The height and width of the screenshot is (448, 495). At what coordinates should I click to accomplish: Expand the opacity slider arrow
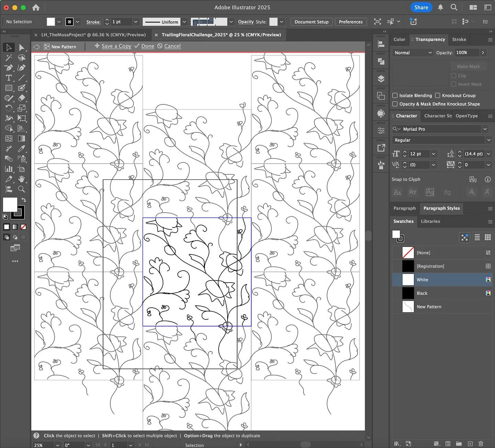tap(483, 53)
